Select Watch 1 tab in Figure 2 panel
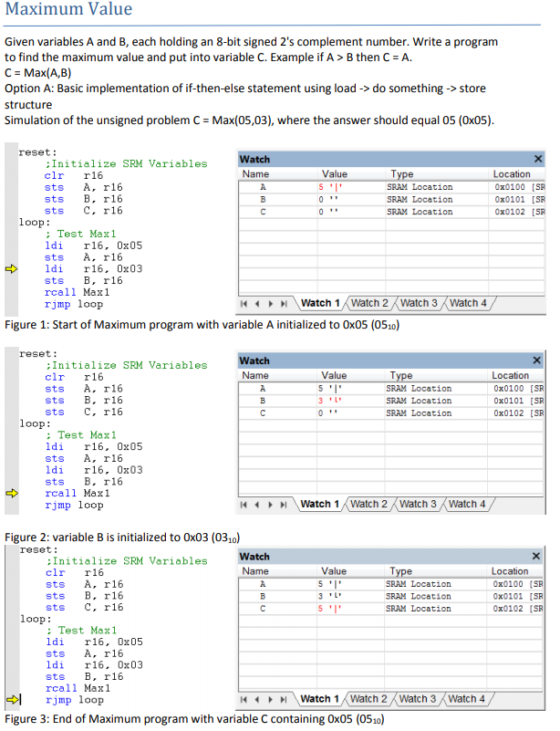 [320, 504]
